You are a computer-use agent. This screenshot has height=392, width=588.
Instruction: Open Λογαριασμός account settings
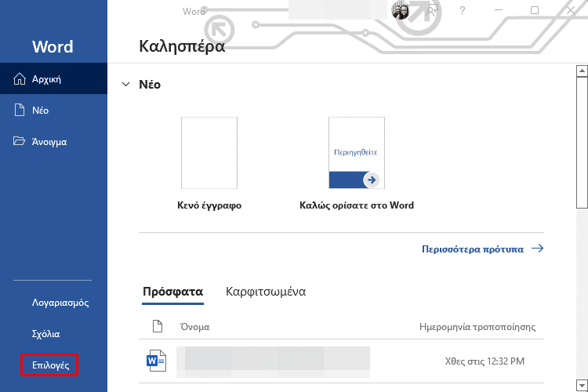click(60, 303)
